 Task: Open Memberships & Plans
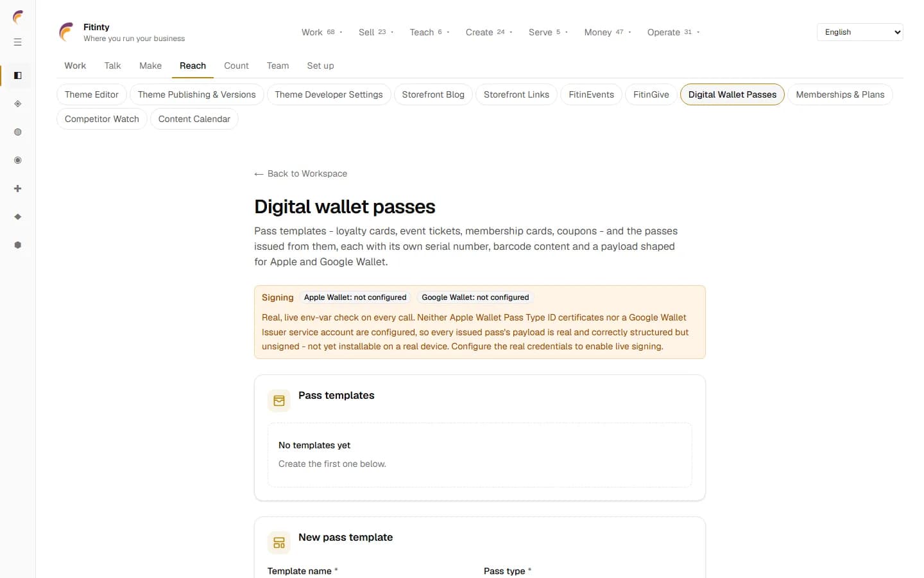coord(840,94)
